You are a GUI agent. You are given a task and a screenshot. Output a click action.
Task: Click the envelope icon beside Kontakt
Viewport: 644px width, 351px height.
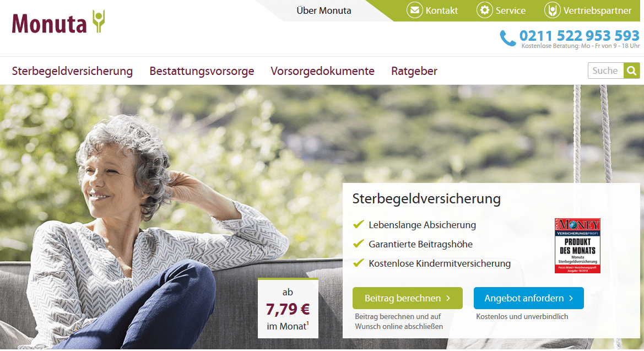[414, 10]
